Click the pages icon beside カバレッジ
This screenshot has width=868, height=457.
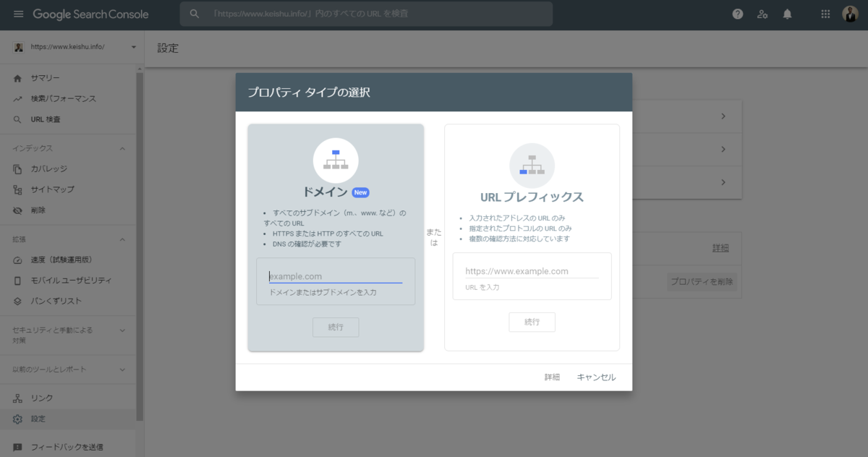click(18, 169)
